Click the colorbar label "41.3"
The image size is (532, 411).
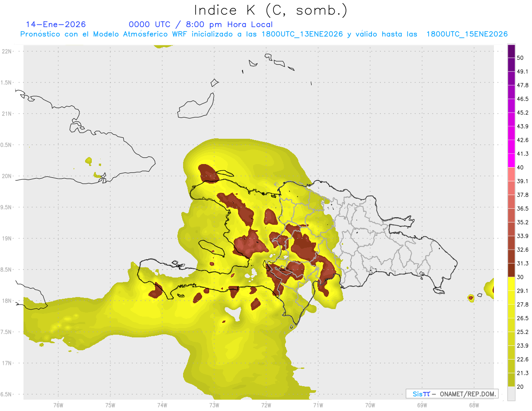click(523, 154)
